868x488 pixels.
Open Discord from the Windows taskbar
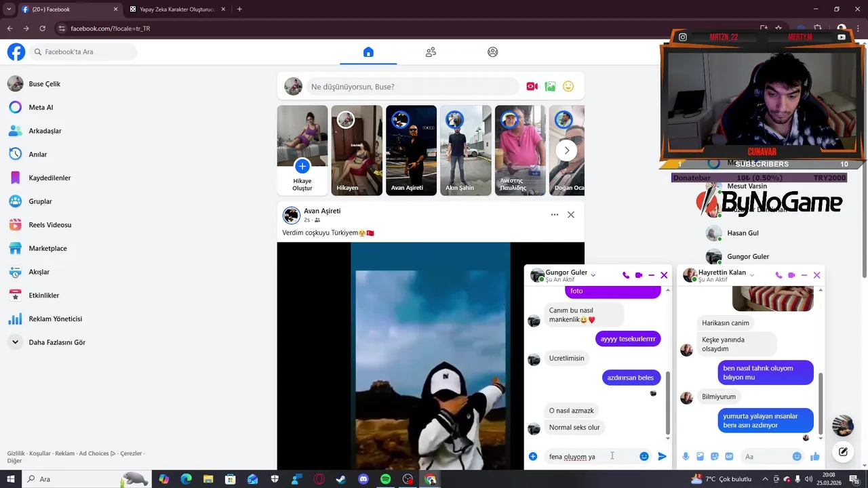363,479
